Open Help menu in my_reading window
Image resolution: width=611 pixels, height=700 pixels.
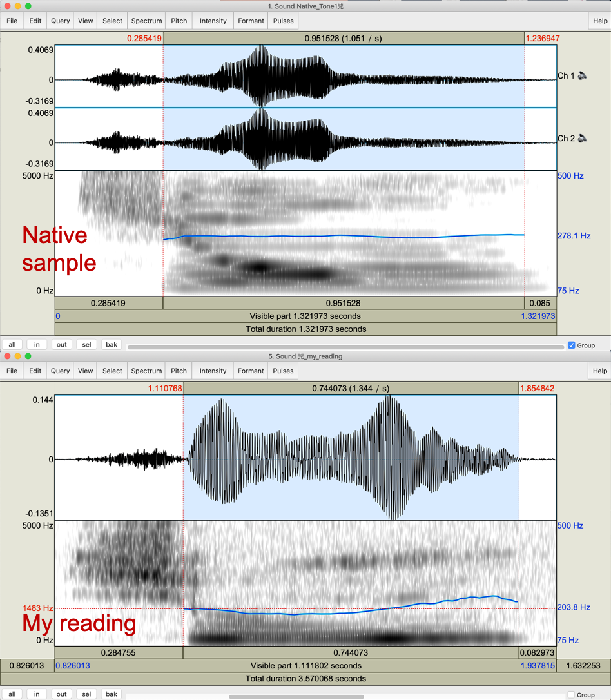600,371
